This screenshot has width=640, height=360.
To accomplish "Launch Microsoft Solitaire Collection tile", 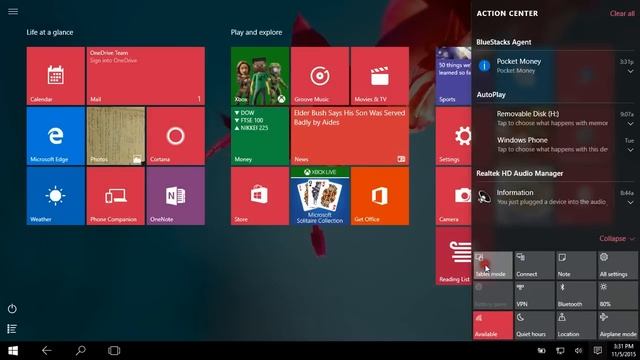I will (x=320, y=196).
